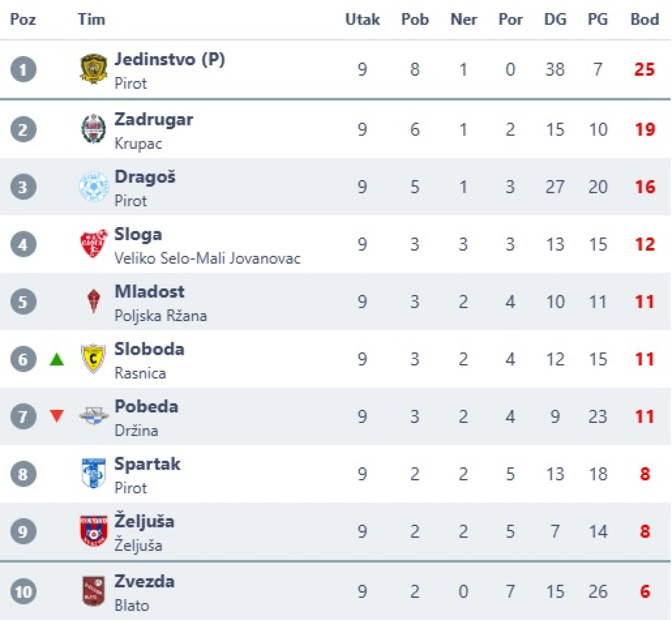Select the position 1 badge
Image resolution: width=672 pixels, height=620 pixels.
[23, 69]
